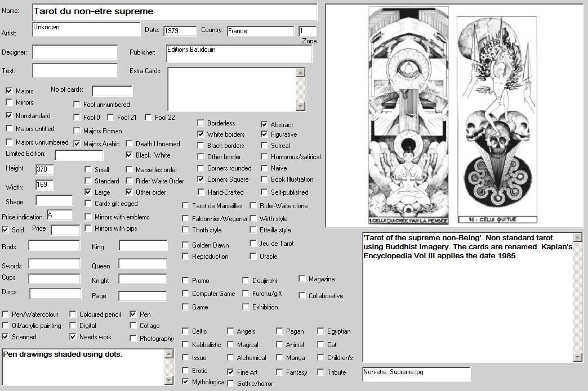Check the Tarot de Marseilles option

185,205
